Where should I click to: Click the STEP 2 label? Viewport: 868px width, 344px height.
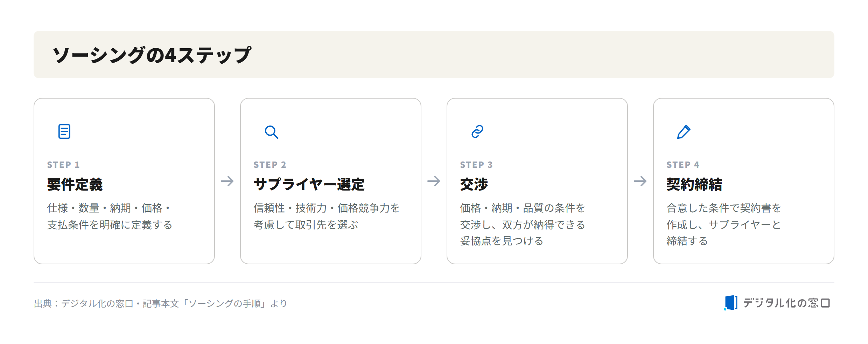pos(270,165)
